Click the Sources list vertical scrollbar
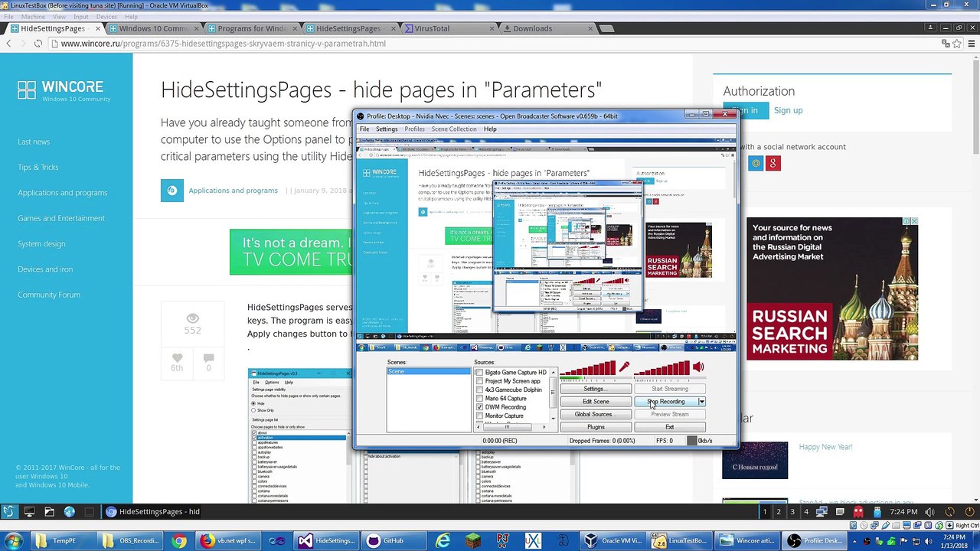This screenshot has width=980, height=551. click(x=553, y=396)
